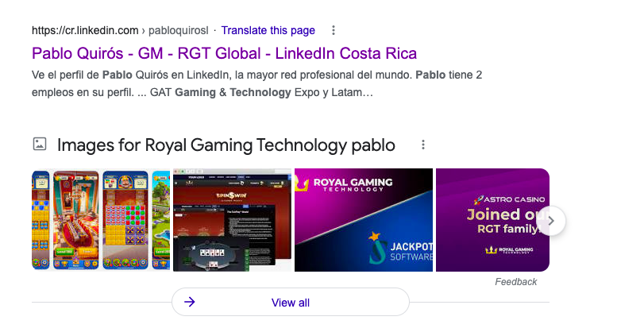Click the View all button
Screen dimensions: 644x332
click(x=291, y=303)
